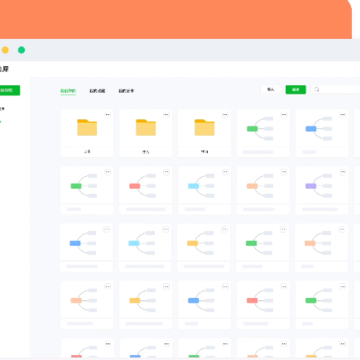Click the three-dot menu on the top-row green mind map
The width and height of the screenshot is (360, 360).
coord(284,115)
